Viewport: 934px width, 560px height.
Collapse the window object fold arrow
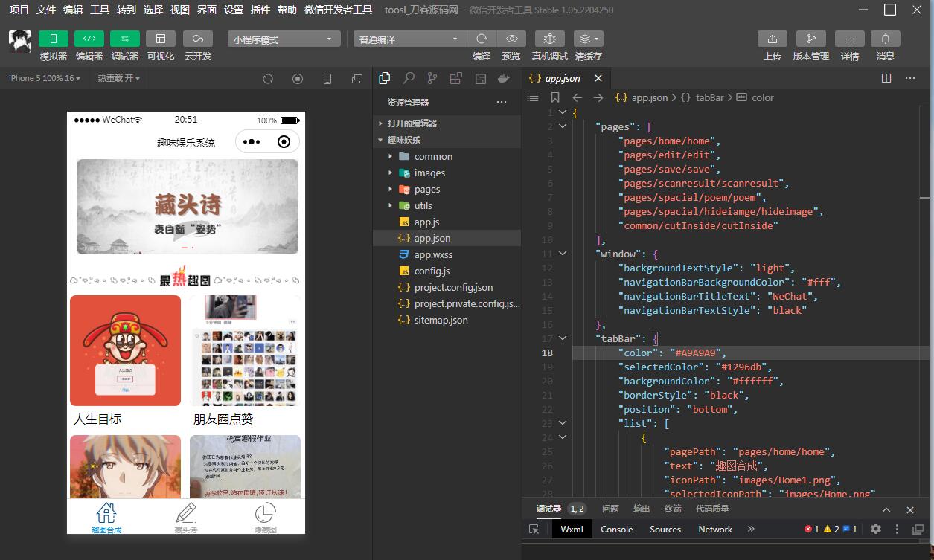pos(563,254)
